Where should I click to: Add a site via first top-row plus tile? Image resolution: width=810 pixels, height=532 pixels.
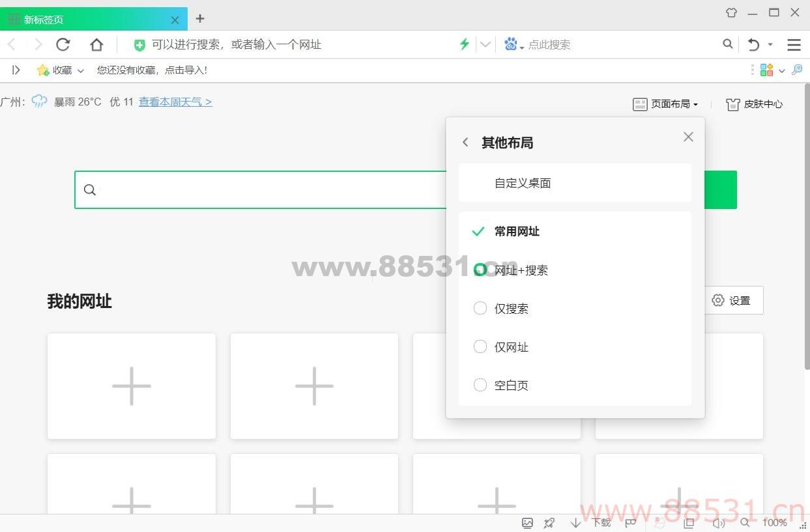(x=132, y=386)
